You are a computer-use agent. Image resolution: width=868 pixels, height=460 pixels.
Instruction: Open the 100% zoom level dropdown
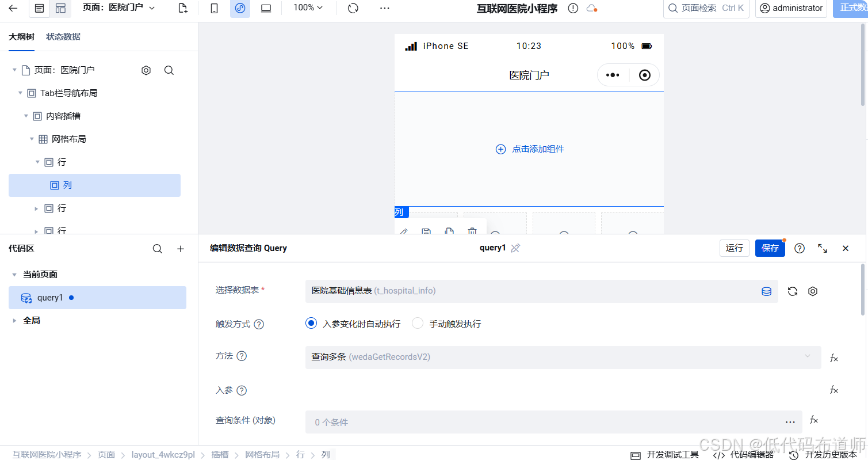[308, 9]
